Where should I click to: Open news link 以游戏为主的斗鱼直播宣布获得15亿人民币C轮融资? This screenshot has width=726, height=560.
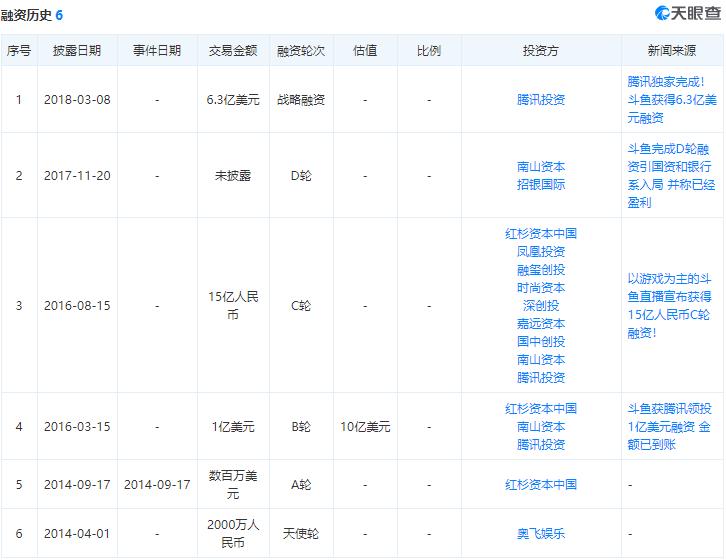670,306
